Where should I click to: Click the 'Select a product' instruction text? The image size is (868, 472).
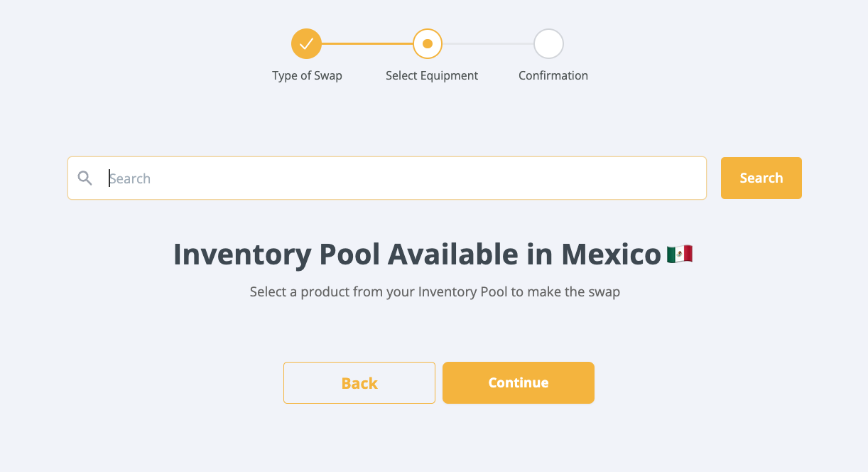tap(435, 291)
